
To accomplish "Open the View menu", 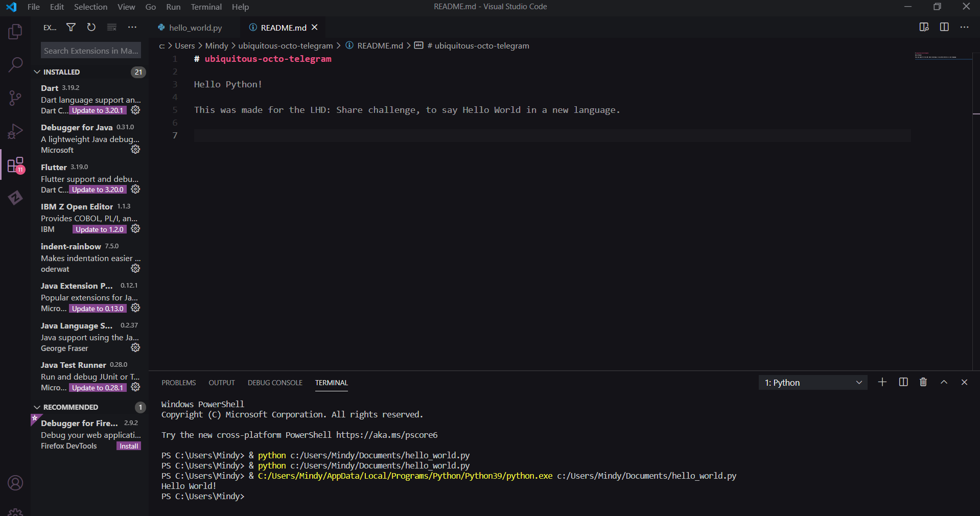I will point(126,7).
